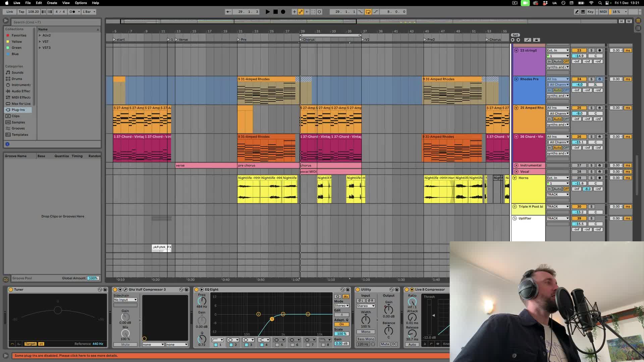Toggle Mono button in Utility
Image resolution: width=644 pixels, height=362 pixels.
(366, 332)
